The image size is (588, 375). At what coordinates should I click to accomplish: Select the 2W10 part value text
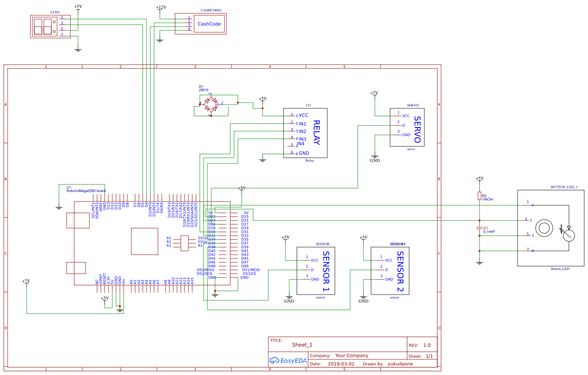coord(204,91)
